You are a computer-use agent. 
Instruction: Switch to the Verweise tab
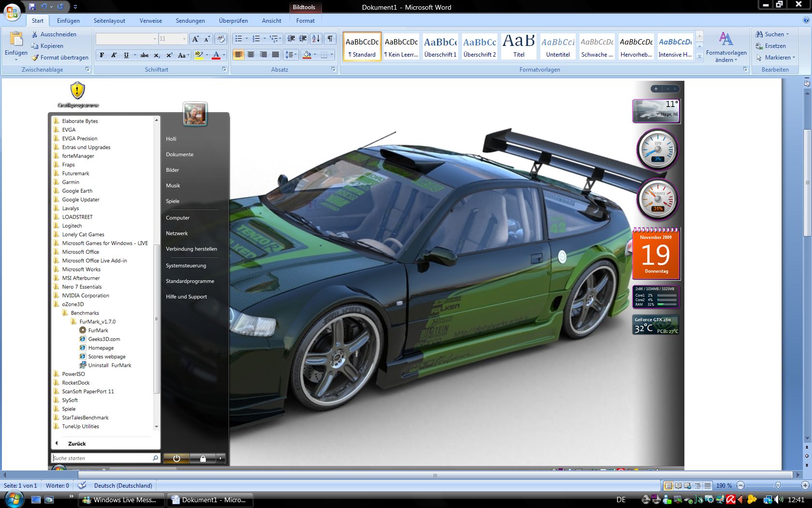[151, 21]
